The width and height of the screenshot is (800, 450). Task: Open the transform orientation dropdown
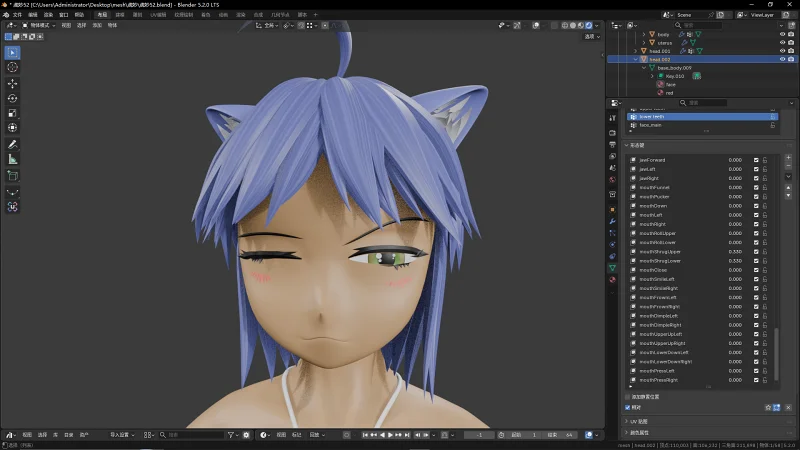click(267, 25)
